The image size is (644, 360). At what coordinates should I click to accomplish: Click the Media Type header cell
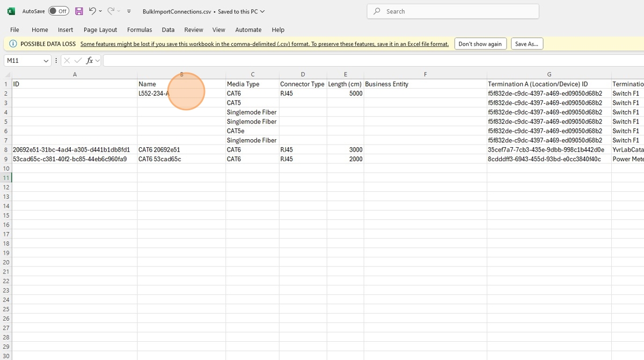[252, 84]
